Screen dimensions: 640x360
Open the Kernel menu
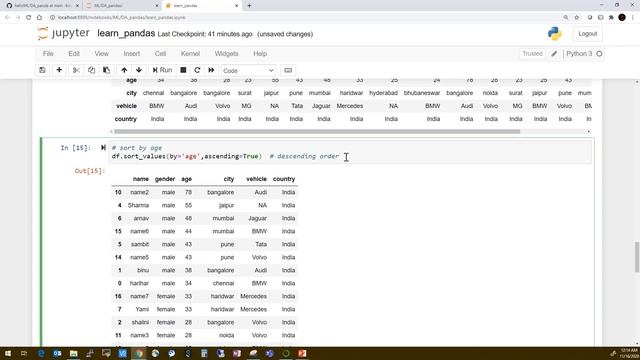(190, 54)
